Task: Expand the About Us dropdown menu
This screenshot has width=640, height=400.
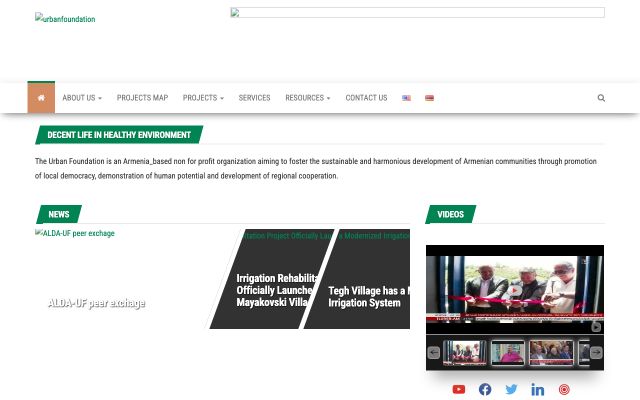Action: (x=82, y=98)
